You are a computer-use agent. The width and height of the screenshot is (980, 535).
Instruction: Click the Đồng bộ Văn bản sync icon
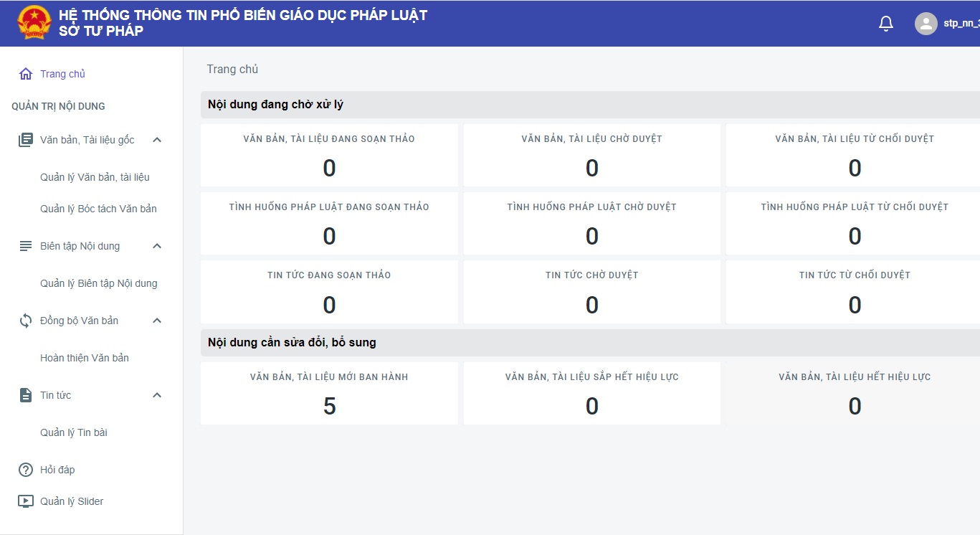tap(26, 321)
